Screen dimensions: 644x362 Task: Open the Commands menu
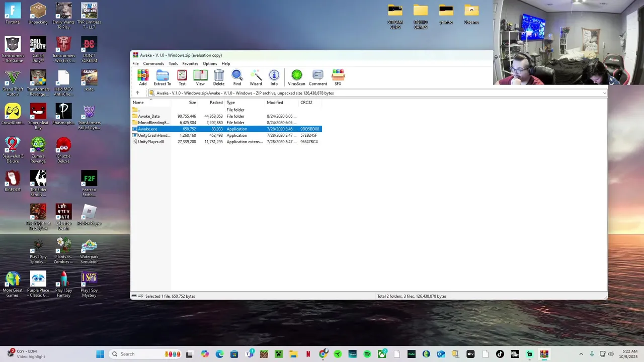[153, 64]
